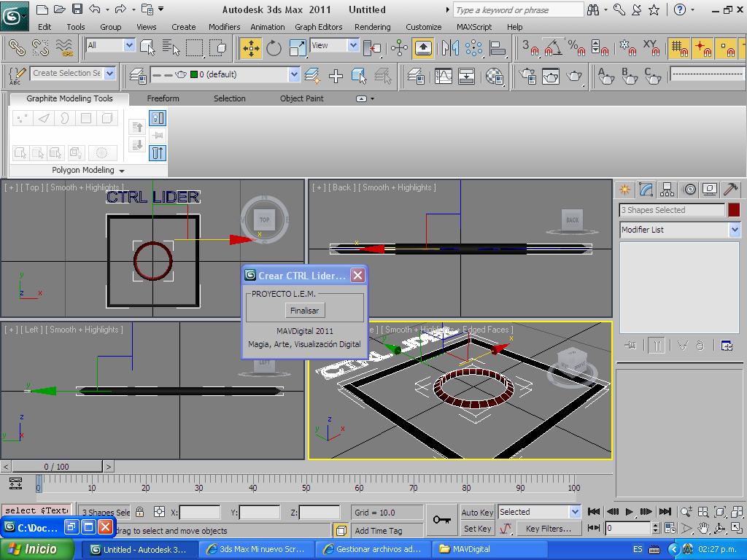Open the Modify command panel tab
747x560 pixels.
point(646,190)
